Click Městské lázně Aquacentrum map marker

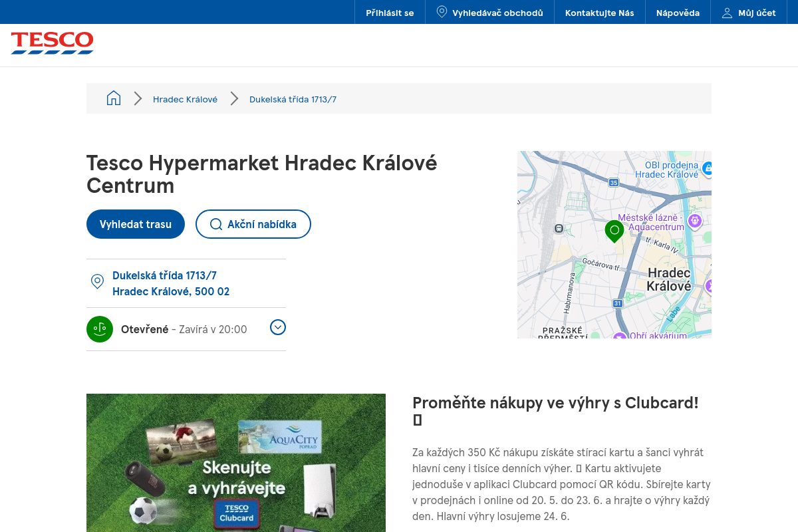click(x=695, y=220)
